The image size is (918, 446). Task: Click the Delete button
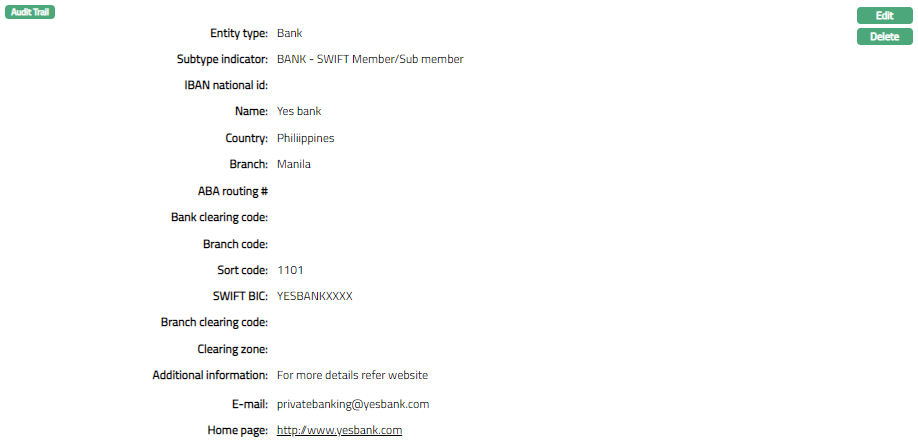click(884, 36)
